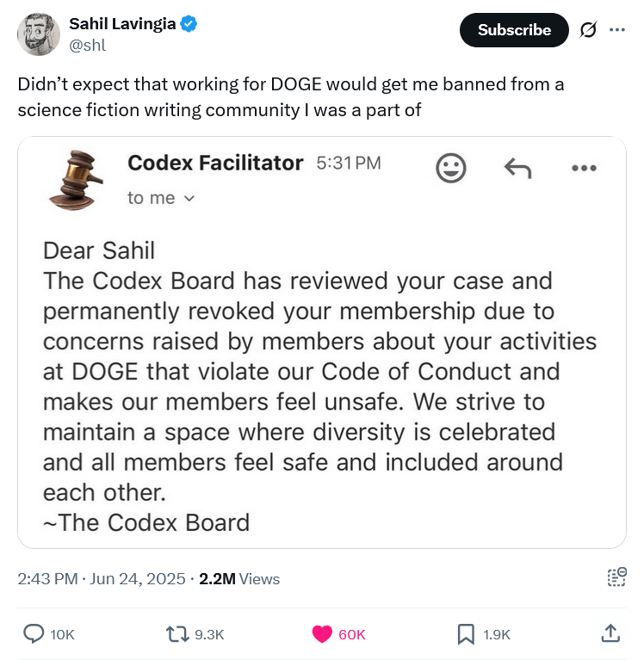644x660 pixels.
Task: Click the reply comment icon
Action: point(34,634)
